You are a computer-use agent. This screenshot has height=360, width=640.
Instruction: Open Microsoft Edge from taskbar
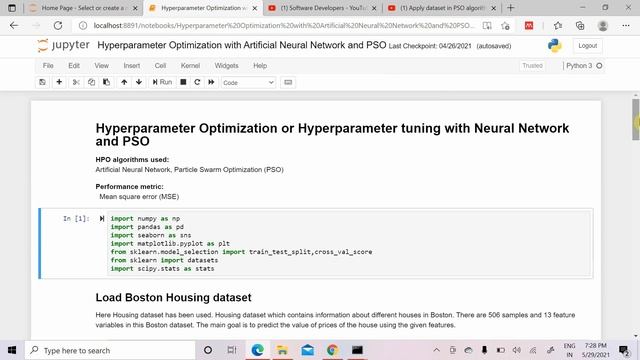tap(258, 350)
